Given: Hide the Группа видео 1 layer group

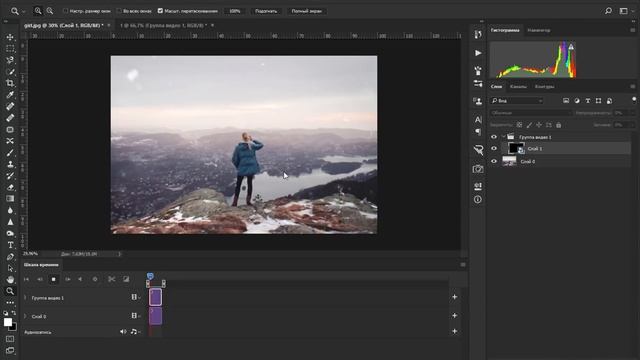Looking at the screenshot, I should (494, 137).
